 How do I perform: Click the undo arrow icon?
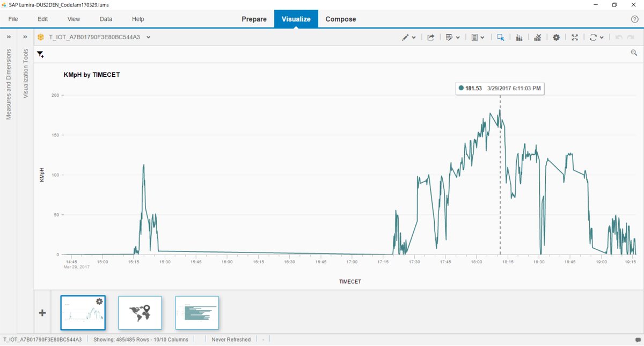[618, 38]
